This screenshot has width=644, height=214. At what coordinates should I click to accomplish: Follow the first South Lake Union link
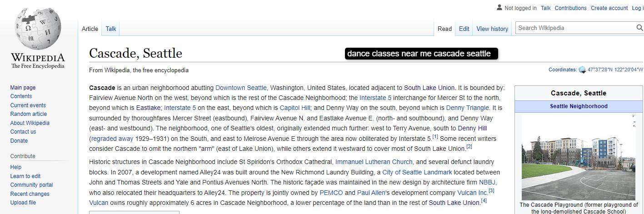tap(429, 88)
